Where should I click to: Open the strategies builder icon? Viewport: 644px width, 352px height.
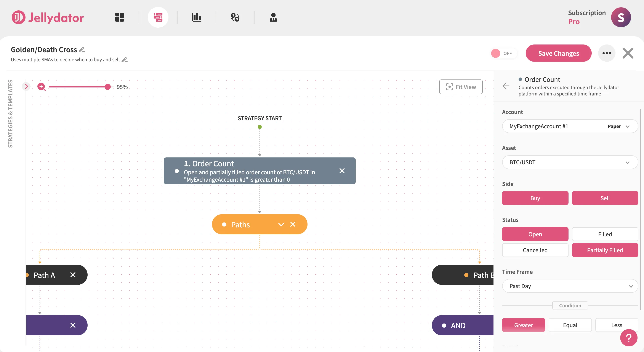click(158, 17)
